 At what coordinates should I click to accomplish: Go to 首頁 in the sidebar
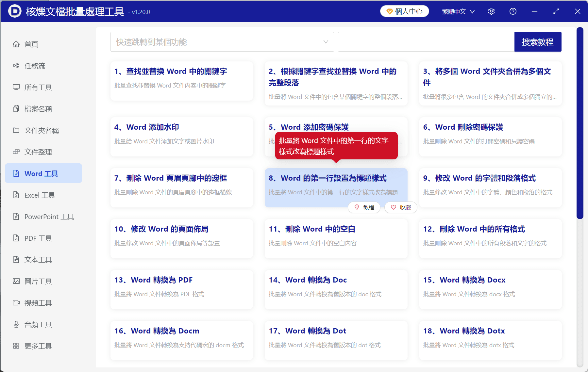click(31, 44)
